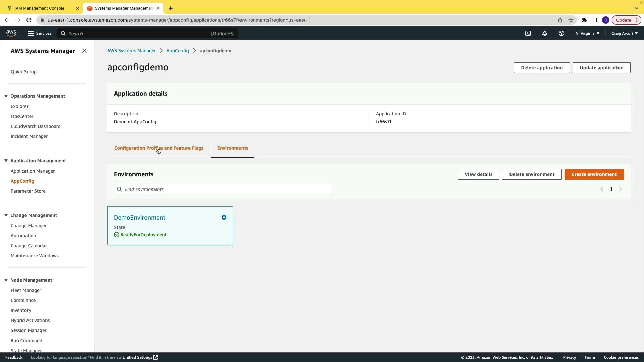This screenshot has height=362, width=644.
Task: Go to next page of environments
Action: pos(620,189)
